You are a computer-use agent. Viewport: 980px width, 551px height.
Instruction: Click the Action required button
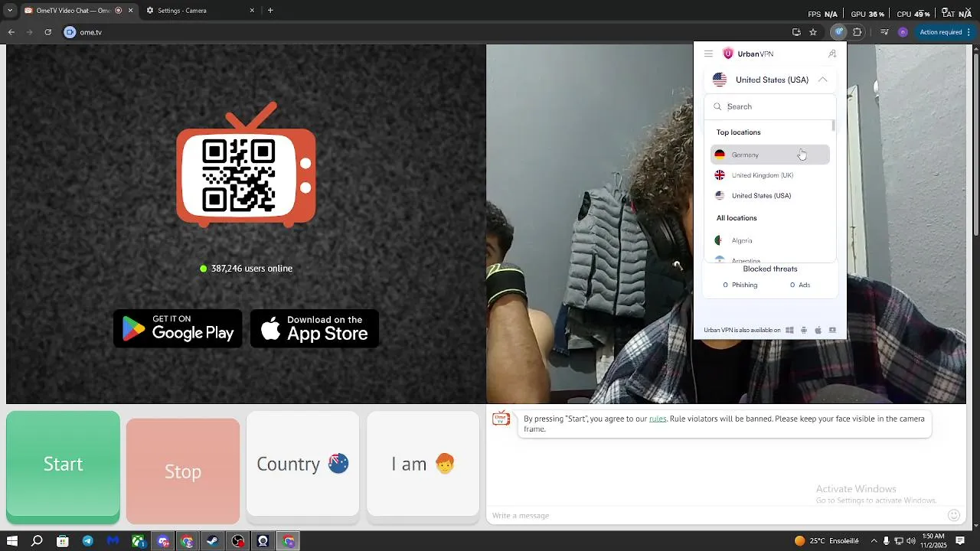[944, 32]
